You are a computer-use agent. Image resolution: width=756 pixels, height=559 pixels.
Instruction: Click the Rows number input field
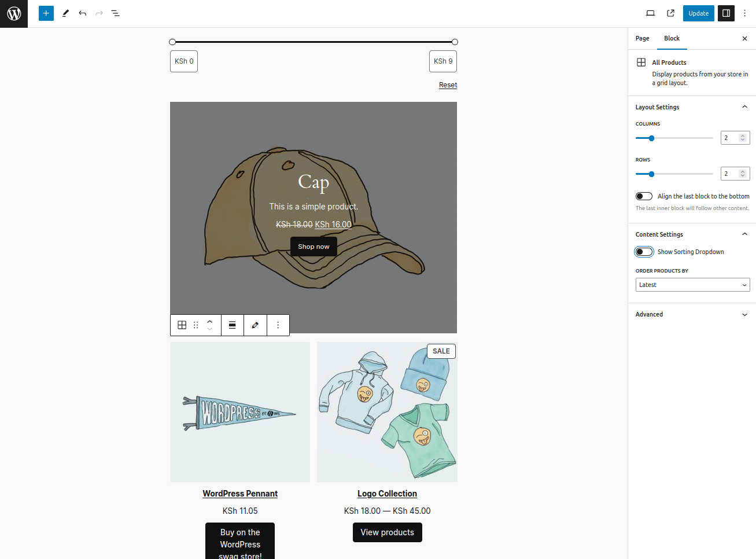point(730,174)
